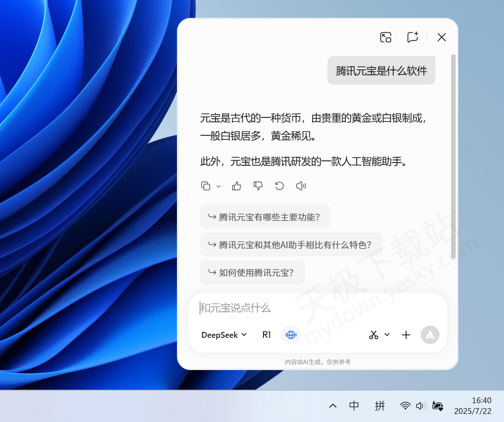Regenerate the AI response
The image size is (504, 422).
(x=280, y=186)
